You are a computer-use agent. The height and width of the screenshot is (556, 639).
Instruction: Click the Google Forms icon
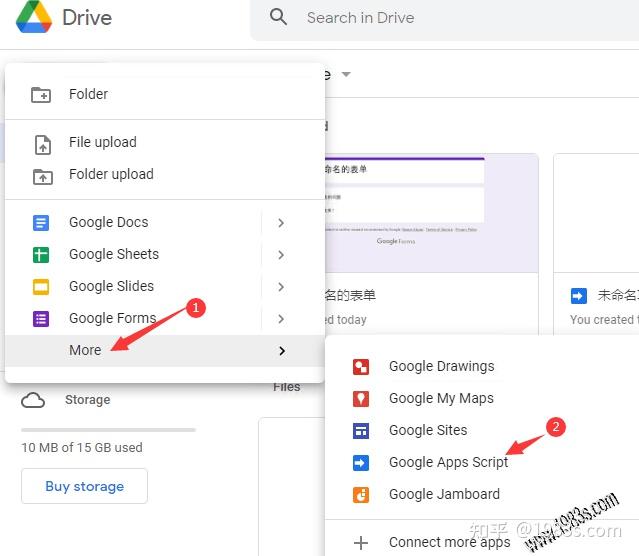41,319
